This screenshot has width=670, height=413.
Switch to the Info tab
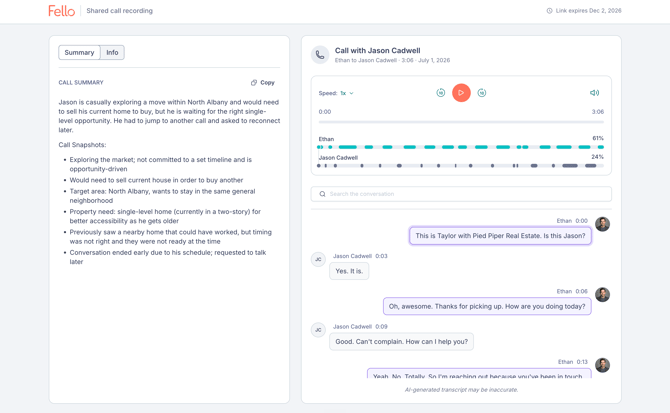point(112,53)
